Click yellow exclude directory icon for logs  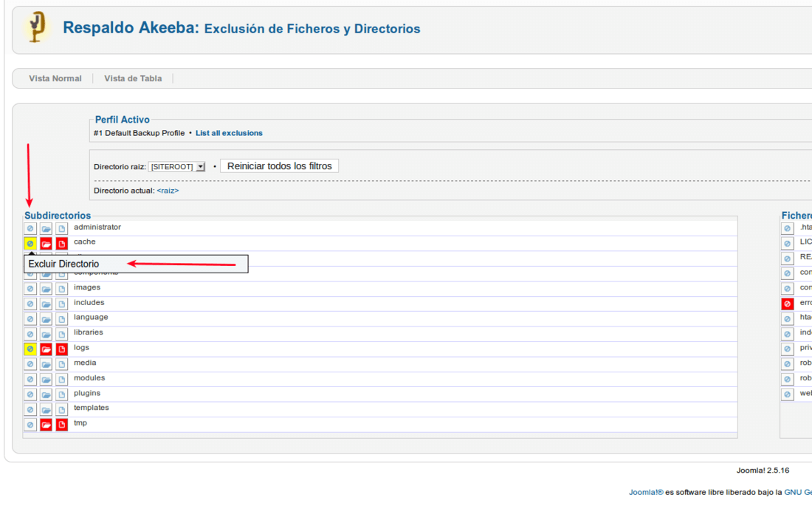pyautogui.click(x=30, y=349)
